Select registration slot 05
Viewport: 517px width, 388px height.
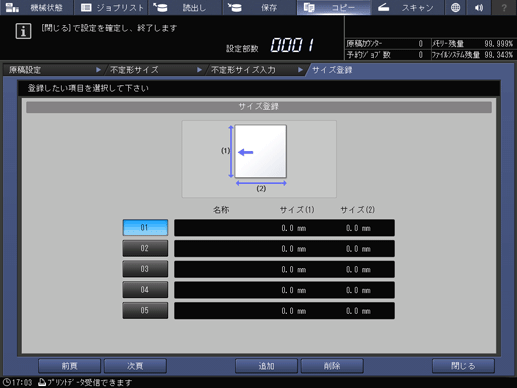[x=145, y=310]
